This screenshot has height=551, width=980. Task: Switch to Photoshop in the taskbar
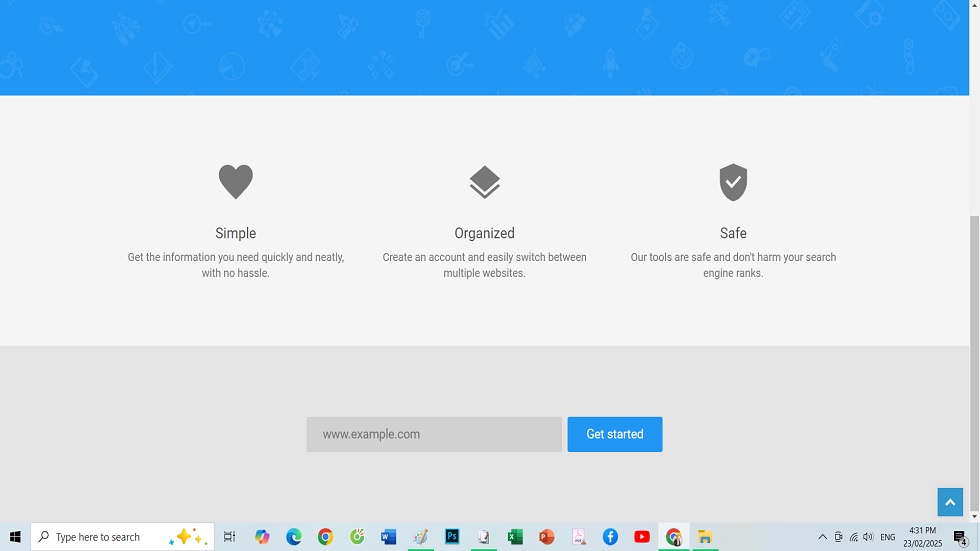(452, 537)
